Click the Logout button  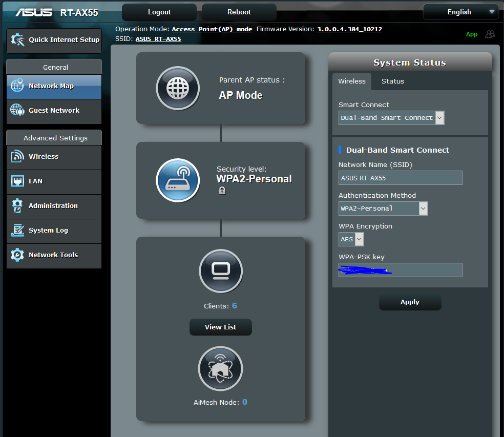(x=159, y=12)
